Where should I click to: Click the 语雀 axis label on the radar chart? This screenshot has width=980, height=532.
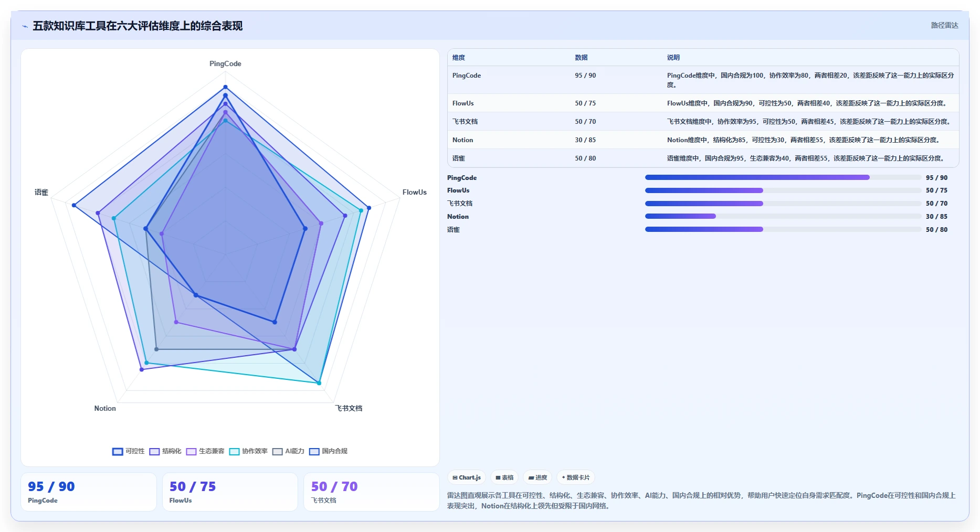[x=41, y=192]
